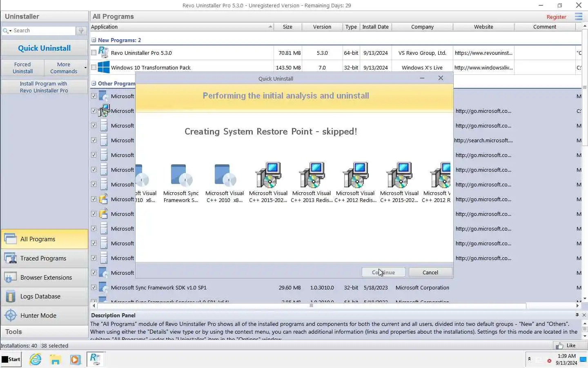Click the Description Panel scroll down arrow
Image resolution: width=588 pixels, height=368 pixels.
585,336
